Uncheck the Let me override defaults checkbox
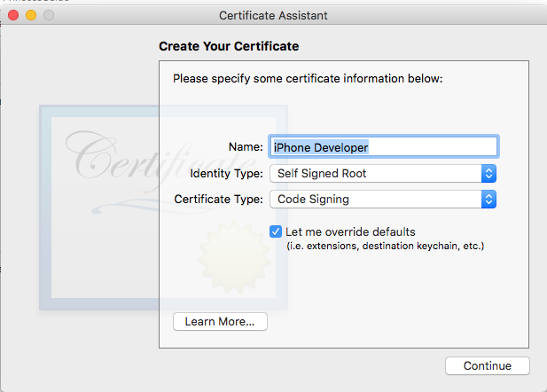Image resolution: width=547 pixels, height=392 pixels. point(276,231)
